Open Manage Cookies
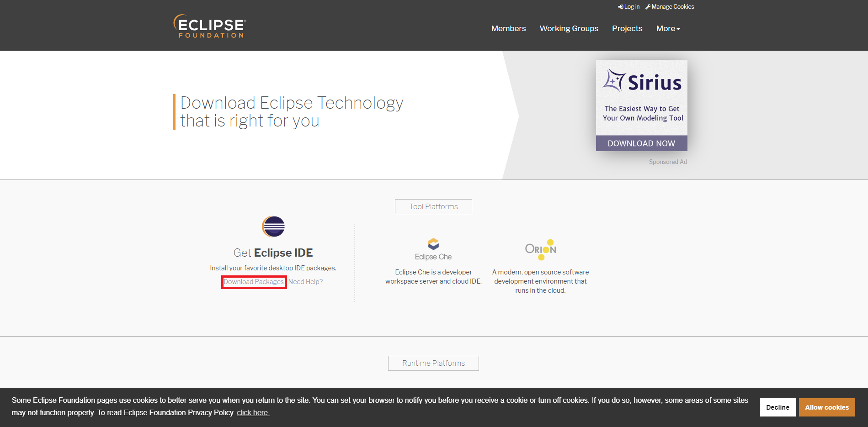Image resolution: width=868 pixels, height=427 pixels. click(x=670, y=7)
